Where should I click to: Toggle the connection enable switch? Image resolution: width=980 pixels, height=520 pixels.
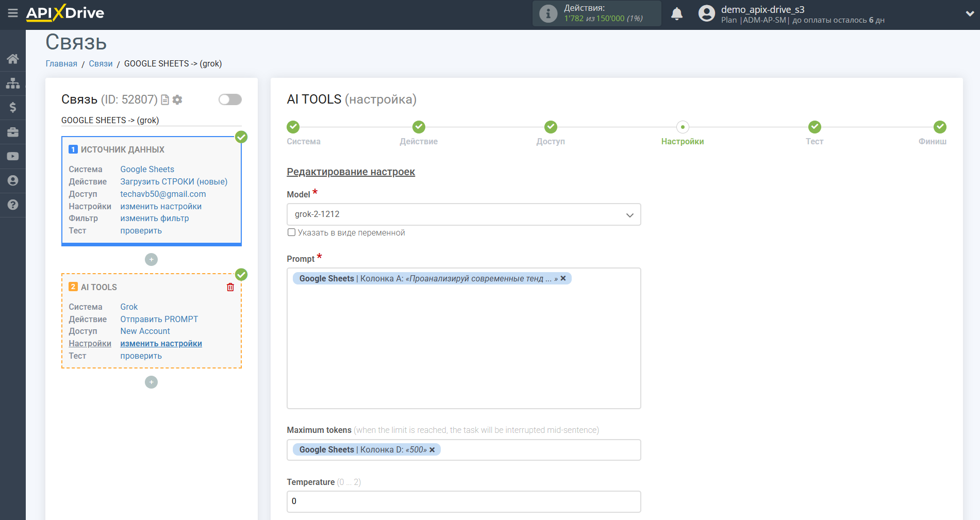(230, 99)
